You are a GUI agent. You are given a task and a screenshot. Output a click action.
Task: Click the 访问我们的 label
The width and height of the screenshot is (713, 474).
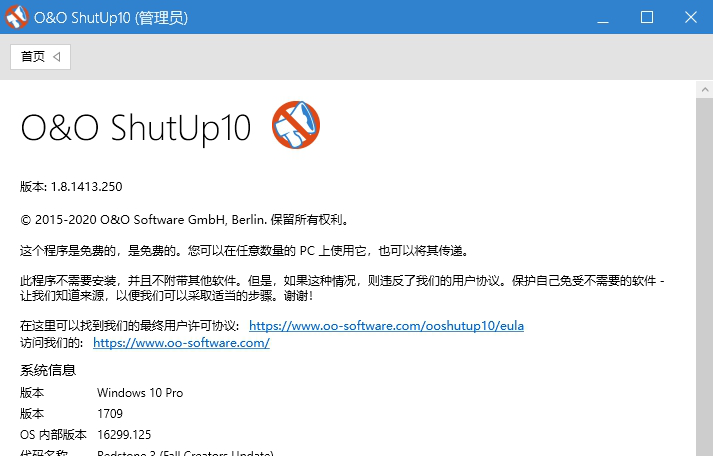tap(51, 343)
